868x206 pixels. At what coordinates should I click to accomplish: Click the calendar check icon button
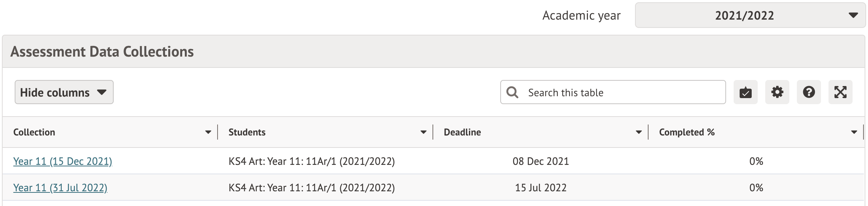[x=745, y=92]
